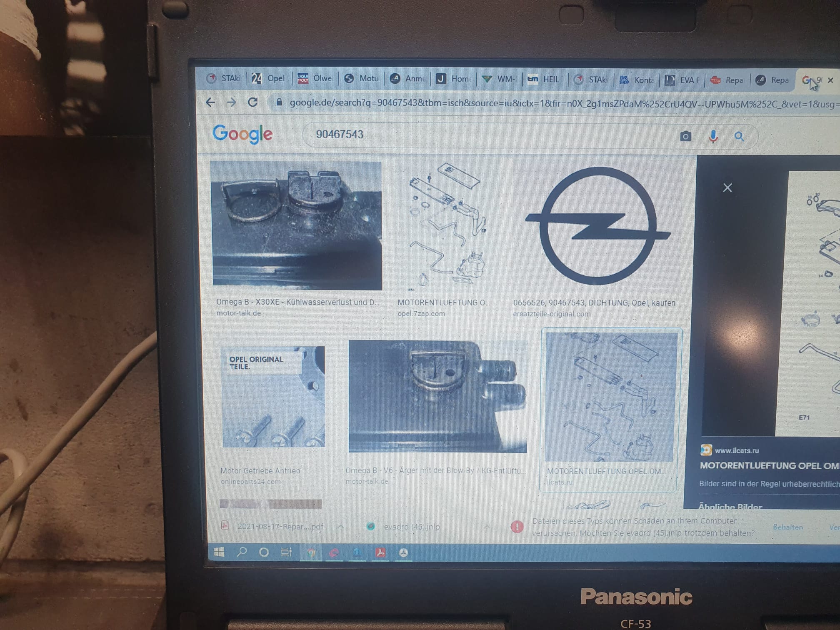Click the microphone voice search icon
The image size is (840, 630).
point(713,136)
